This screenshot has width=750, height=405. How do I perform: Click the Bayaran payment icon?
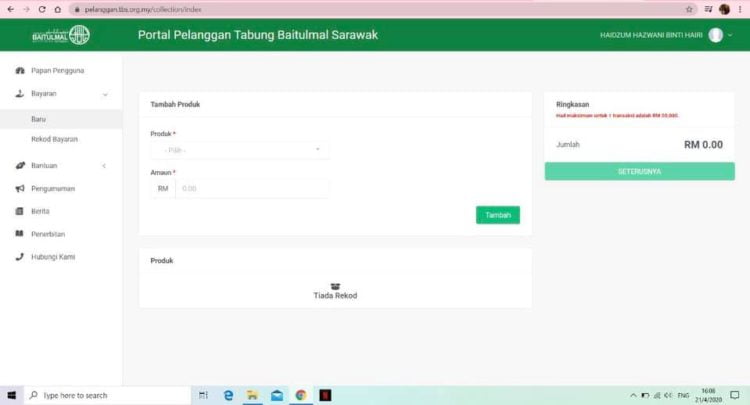click(x=20, y=94)
